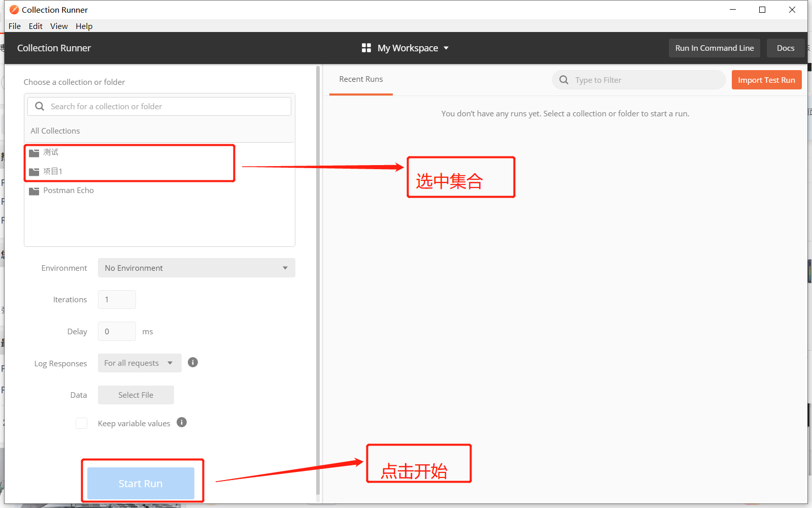Close the Collection Runner window
Viewport: 812px width, 508px height.
792,10
